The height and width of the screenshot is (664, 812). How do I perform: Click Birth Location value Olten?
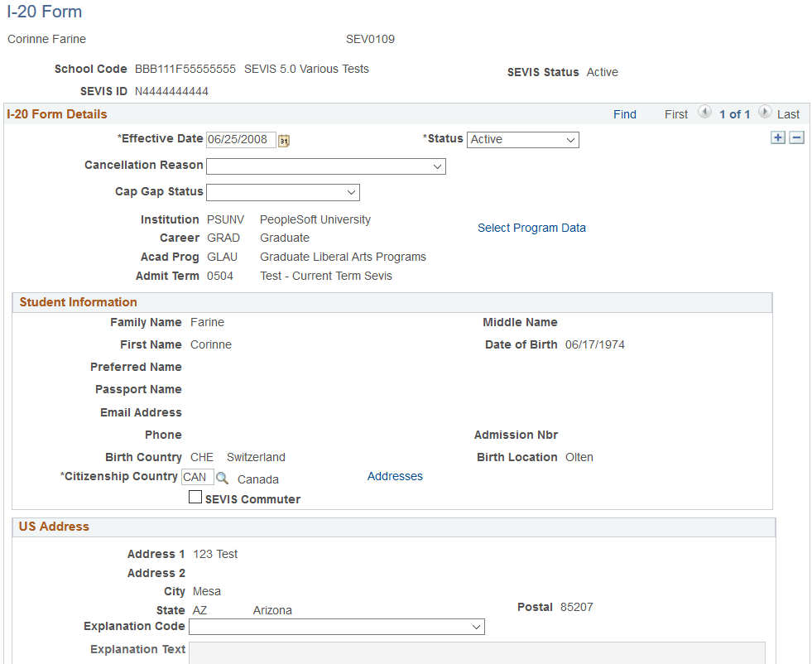tap(579, 457)
